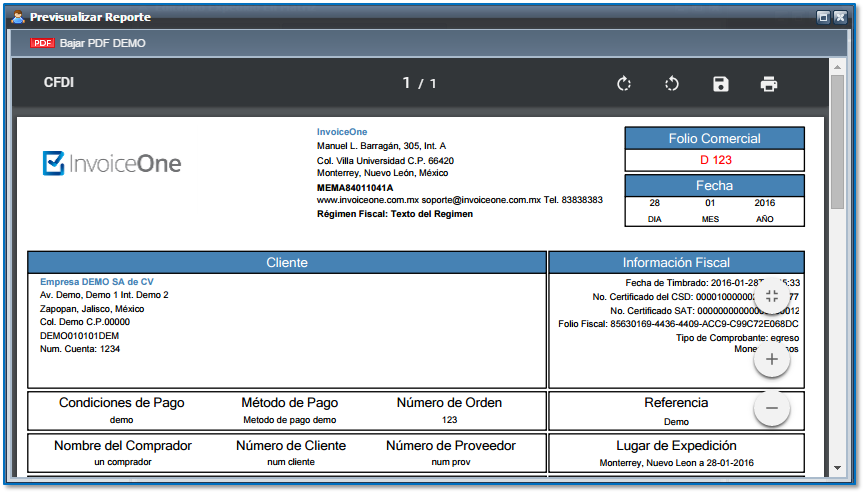The image size is (865, 494).
Task: Click the Referencia label
Action: click(676, 403)
